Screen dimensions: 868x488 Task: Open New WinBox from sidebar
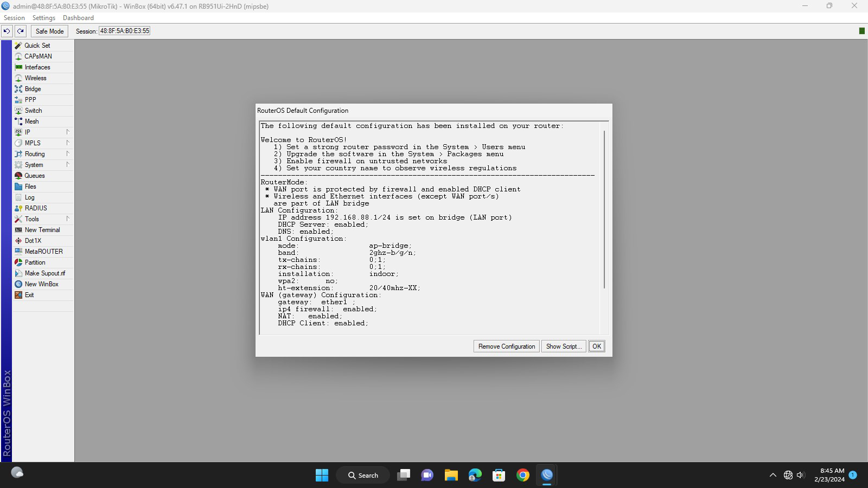point(43,284)
